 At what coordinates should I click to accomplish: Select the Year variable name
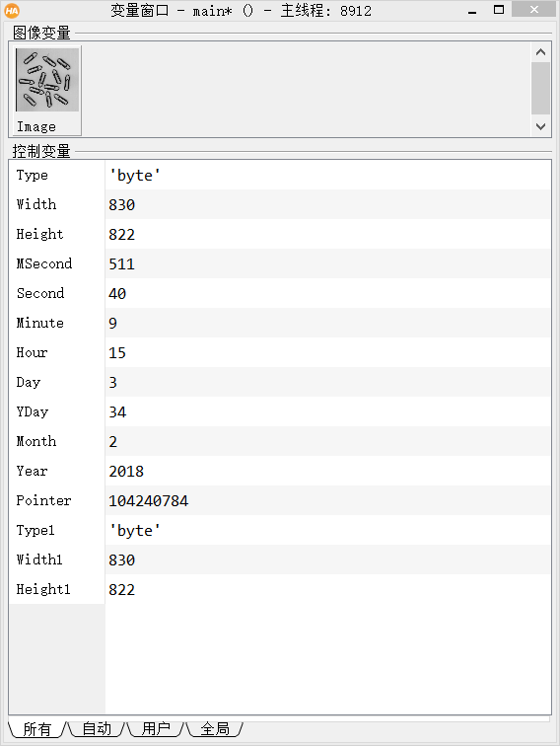tap(32, 471)
